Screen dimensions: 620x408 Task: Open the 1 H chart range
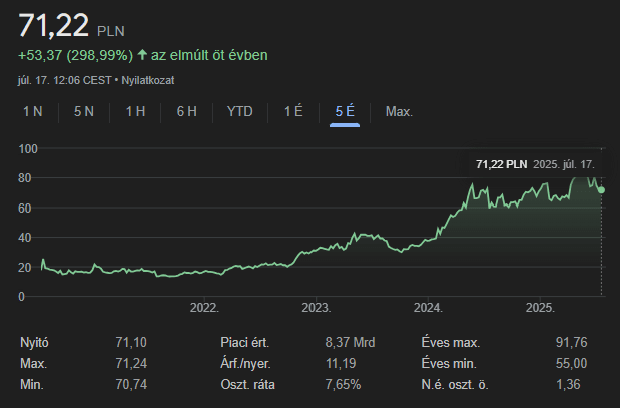(x=135, y=111)
